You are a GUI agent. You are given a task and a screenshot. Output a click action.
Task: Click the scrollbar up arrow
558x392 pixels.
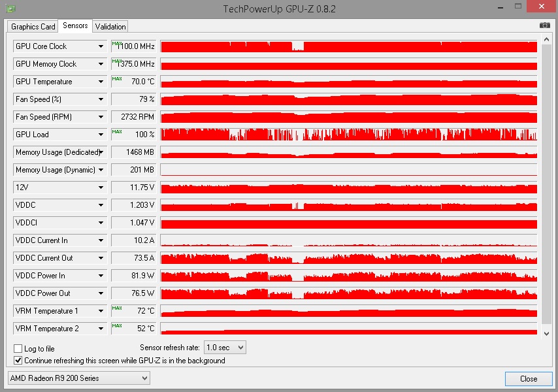pos(547,40)
